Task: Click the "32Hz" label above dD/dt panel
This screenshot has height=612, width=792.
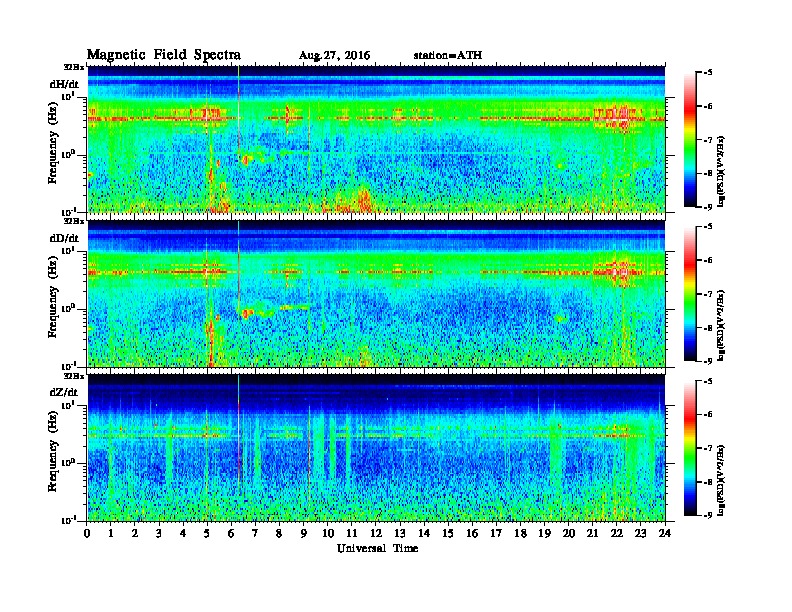Action: (74, 221)
